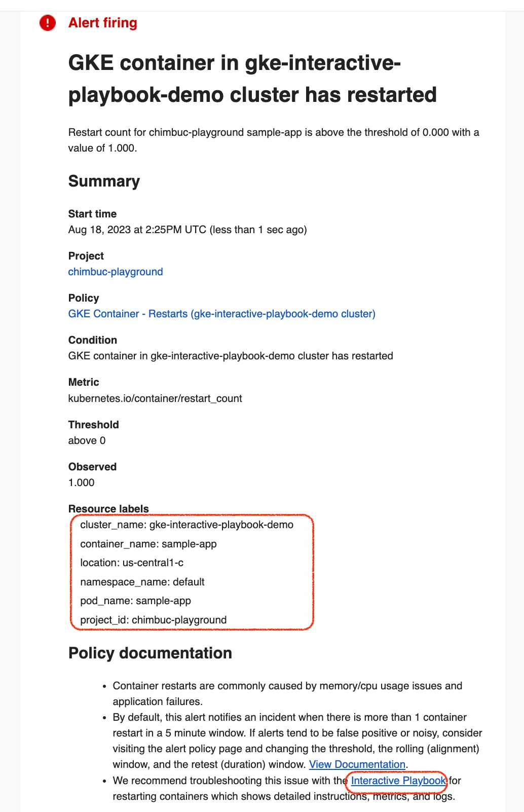Screen dimensions: 524x812
Task: Click the Alert firing red heading
Action: click(x=103, y=23)
